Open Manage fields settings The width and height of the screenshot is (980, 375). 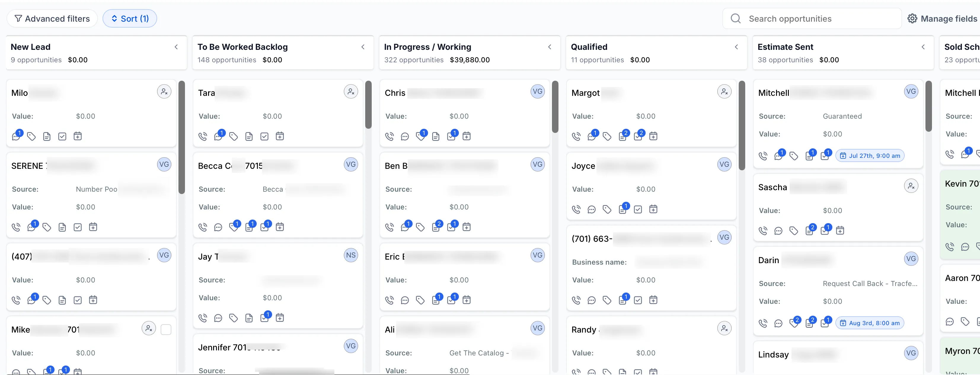(942, 19)
